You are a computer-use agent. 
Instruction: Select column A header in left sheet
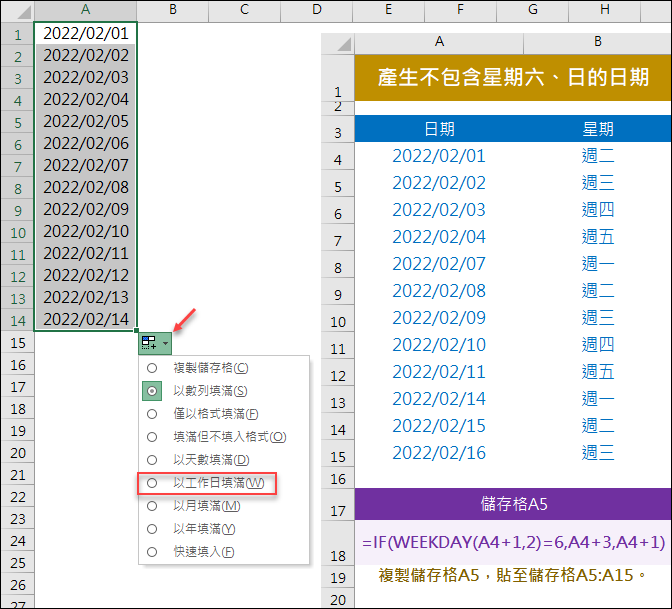coord(85,10)
